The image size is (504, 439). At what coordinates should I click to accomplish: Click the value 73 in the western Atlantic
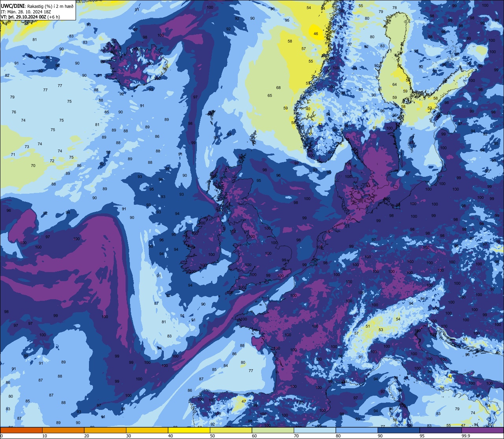click(27, 147)
